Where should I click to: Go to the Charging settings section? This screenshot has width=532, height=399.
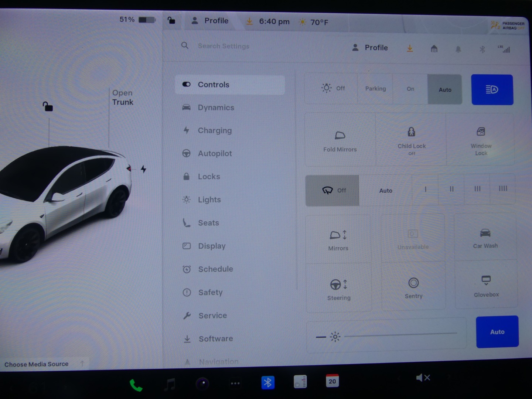(215, 130)
